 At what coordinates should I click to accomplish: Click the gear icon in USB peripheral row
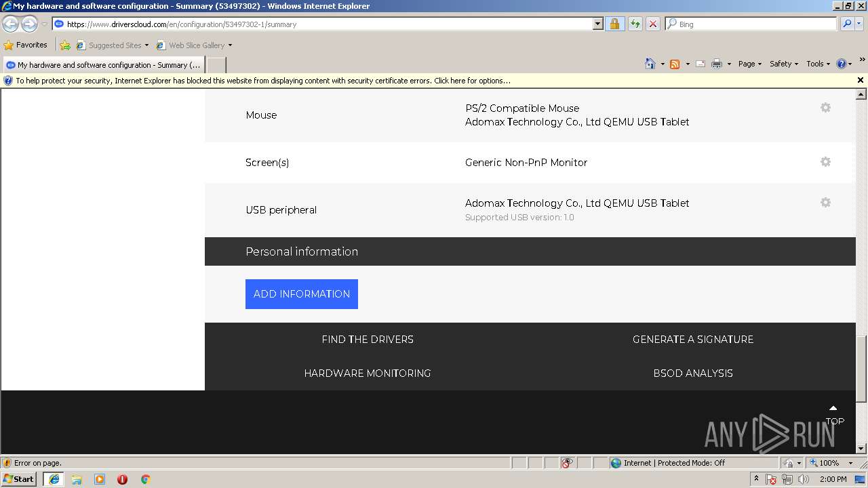click(x=825, y=203)
